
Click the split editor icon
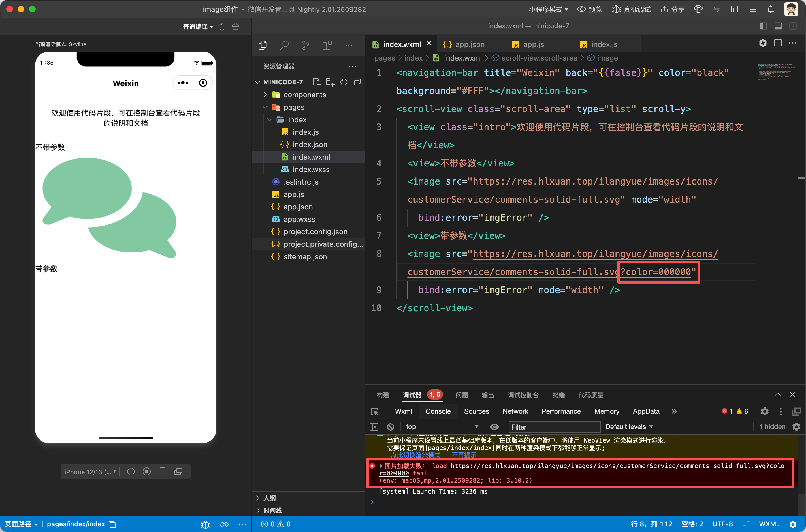(778, 43)
